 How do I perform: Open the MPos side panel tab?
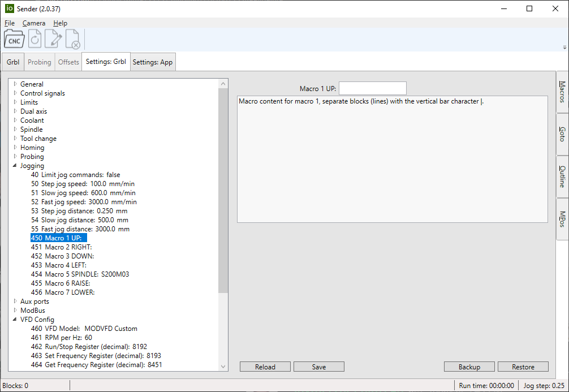point(562,219)
